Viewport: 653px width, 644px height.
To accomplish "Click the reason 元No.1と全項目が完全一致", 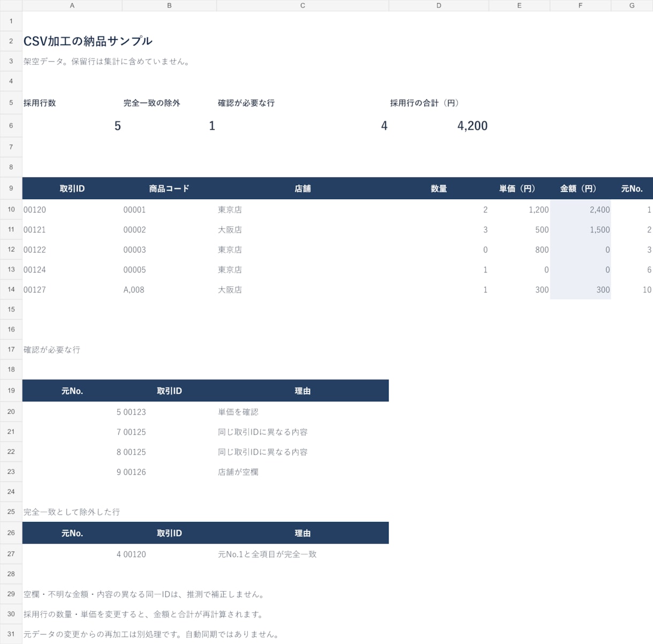I will point(267,554).
